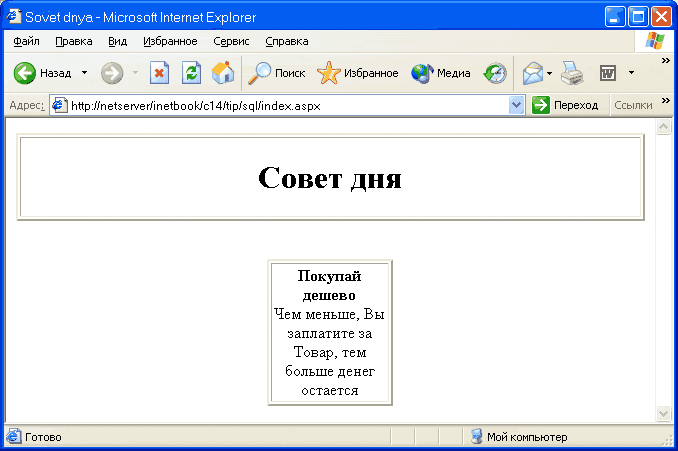The height and width of the screenshot is (451, 678).
Task: Click the IE icon in title bar
Action: 14,17
